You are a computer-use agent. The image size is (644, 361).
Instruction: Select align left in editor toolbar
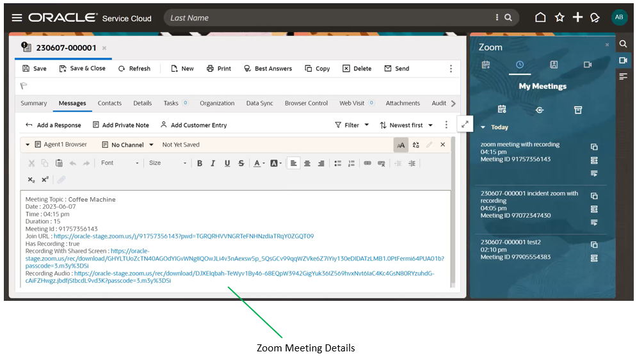coord(293,163)
